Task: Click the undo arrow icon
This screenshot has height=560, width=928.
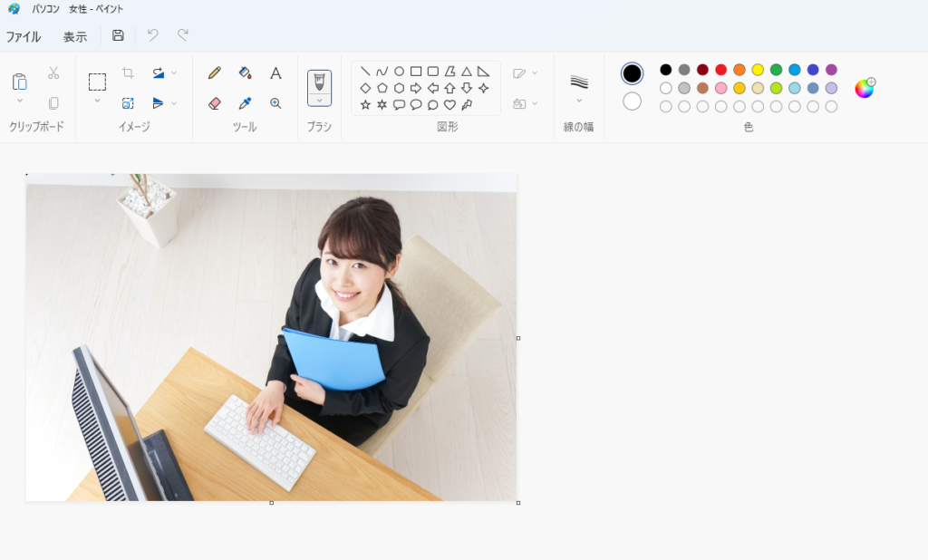Action: [x=152, y=35]
